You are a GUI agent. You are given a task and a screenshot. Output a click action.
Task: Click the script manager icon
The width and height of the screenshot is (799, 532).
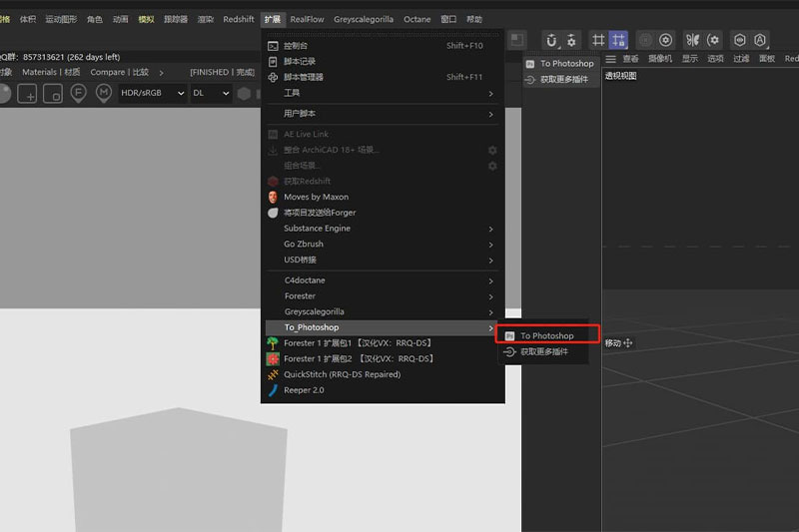pyautogui.click(x=273, y=78)
